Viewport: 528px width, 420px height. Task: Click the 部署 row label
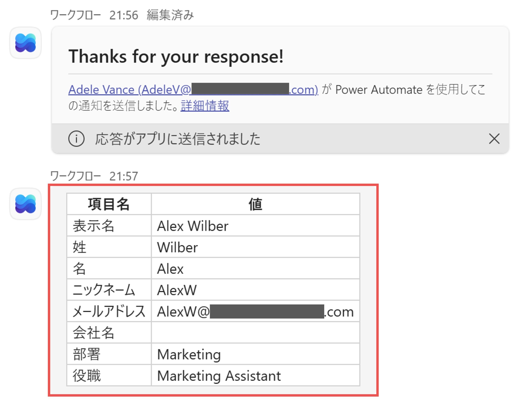tap(86, 354)
